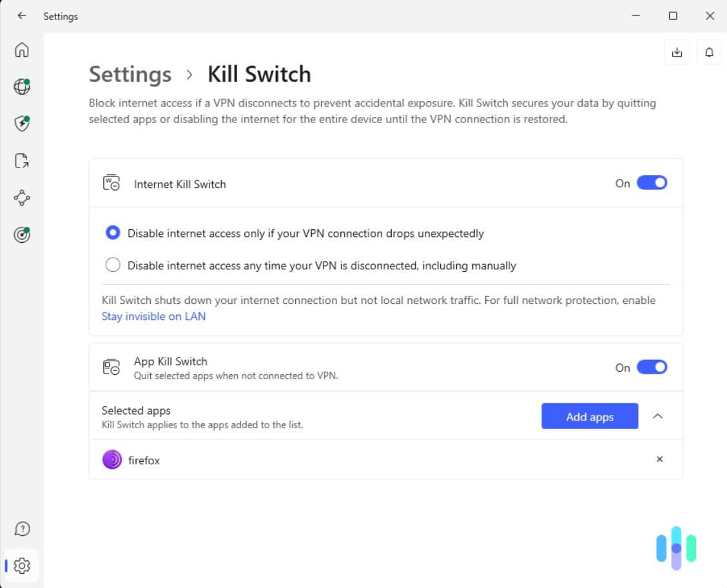The width and height of the screenshot is (727, 588).
Task: Click the back arrow at top left
Action: pos(21,15)
